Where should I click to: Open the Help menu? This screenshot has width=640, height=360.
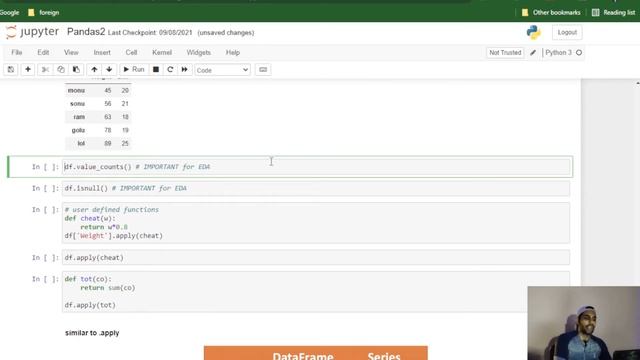pos(233,52)
